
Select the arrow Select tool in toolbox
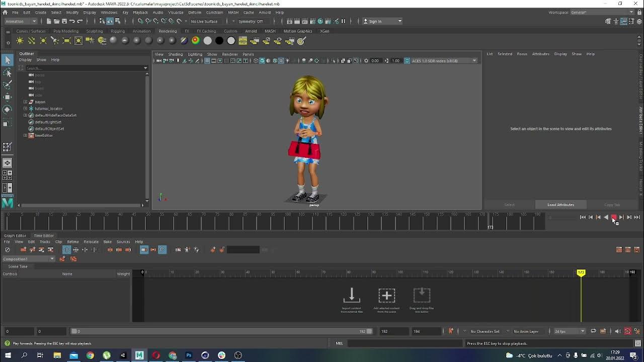pos(7,60)
